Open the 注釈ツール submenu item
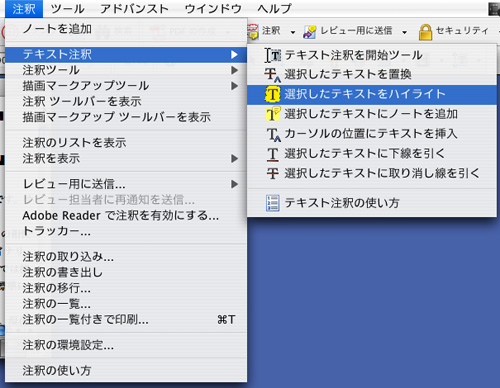500x388 pixels. pyautogui.click(x=126, y=70)
